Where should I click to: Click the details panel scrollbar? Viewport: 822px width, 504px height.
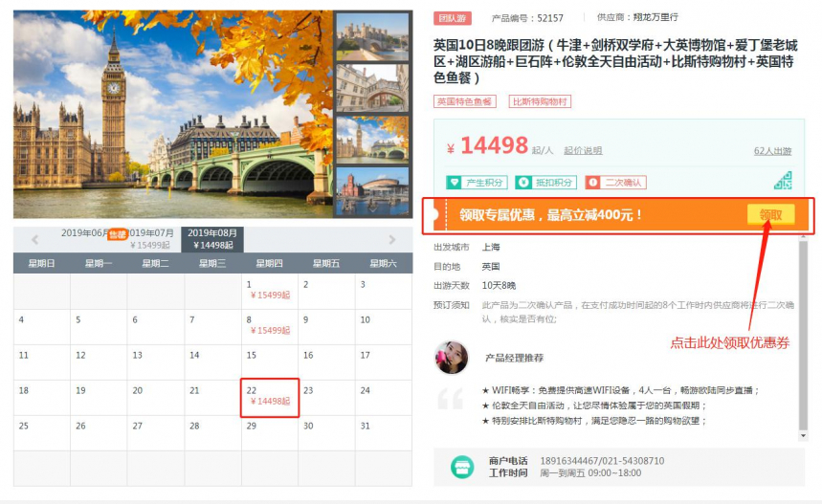803,336
